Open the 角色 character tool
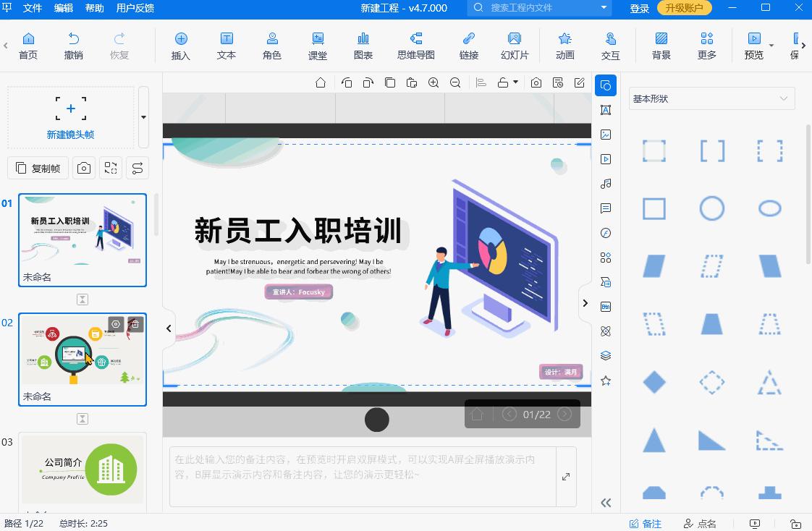This screenshot has width=812, height=531. [271, 45]
